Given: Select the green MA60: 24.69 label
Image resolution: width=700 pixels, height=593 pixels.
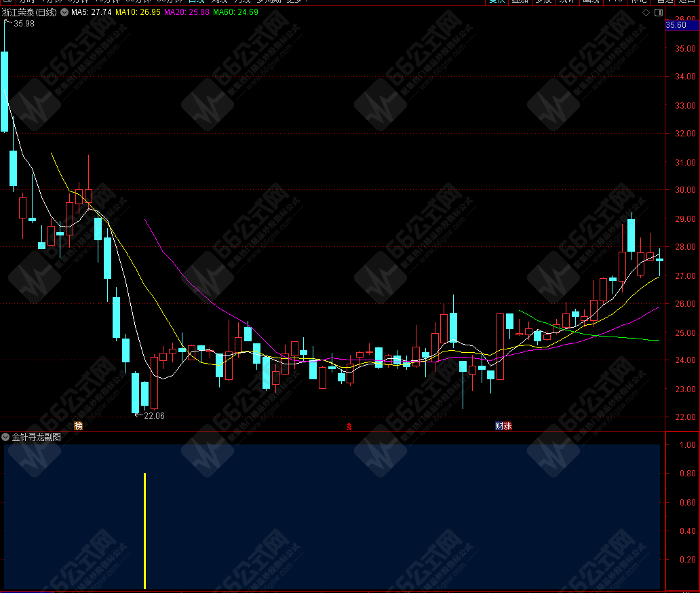Looking at the screenshot, I should [x=235, y=12].
